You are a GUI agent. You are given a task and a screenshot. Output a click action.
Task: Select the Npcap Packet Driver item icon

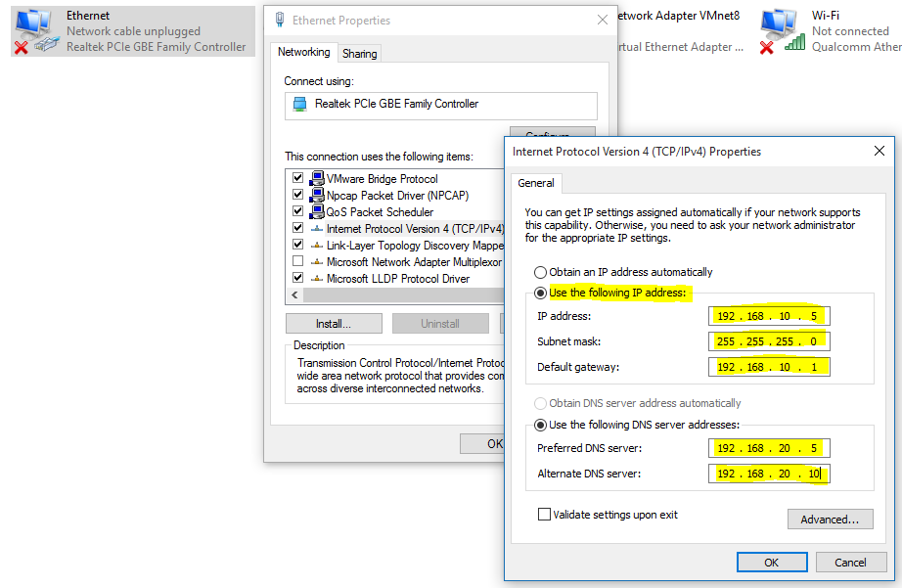tap(317, 196)
